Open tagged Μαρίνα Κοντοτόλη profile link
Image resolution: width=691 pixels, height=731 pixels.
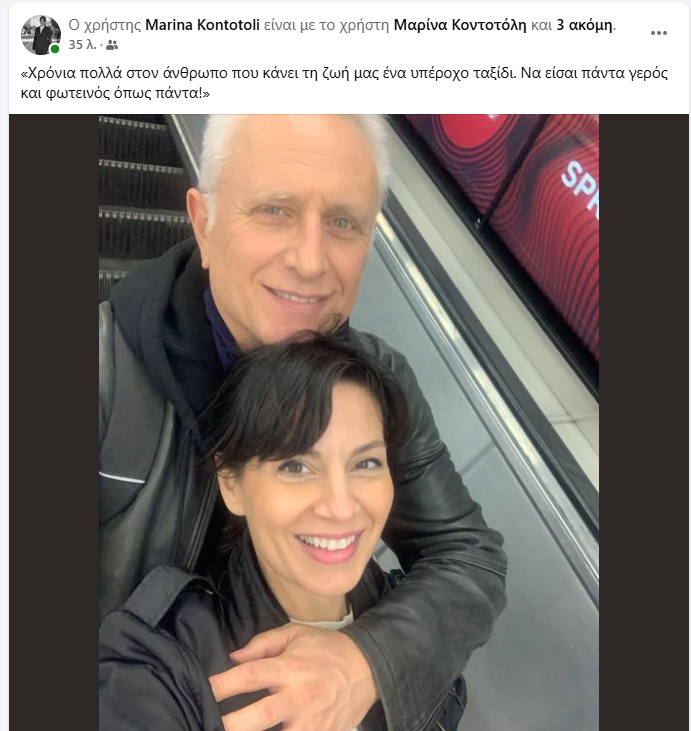coord(460,25)
